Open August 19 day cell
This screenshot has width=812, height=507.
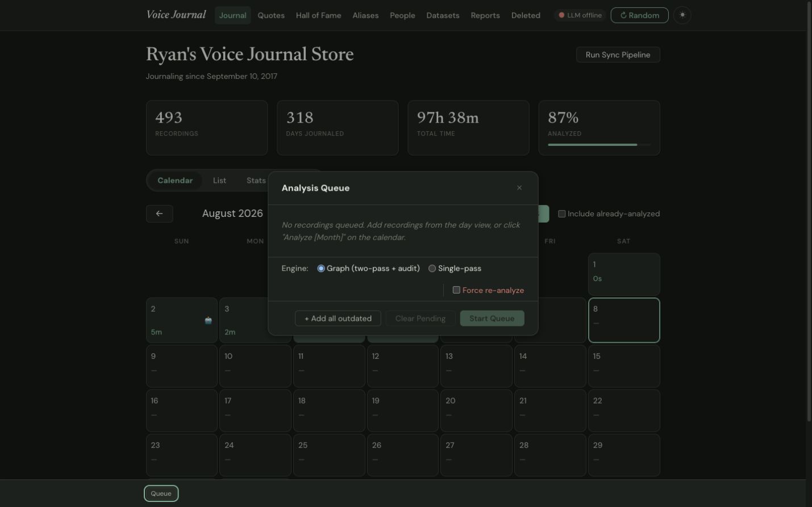coord(403,410)
